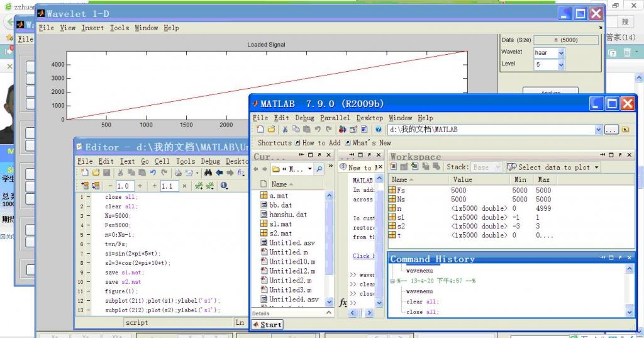Viewport: 644px width, 338px height.
Task: Select 'clear all;' in Command History
Action: (423, 301)
